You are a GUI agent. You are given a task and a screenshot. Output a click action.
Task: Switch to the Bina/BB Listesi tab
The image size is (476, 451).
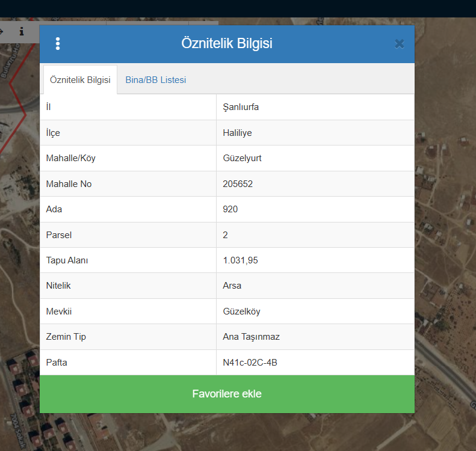155,80
